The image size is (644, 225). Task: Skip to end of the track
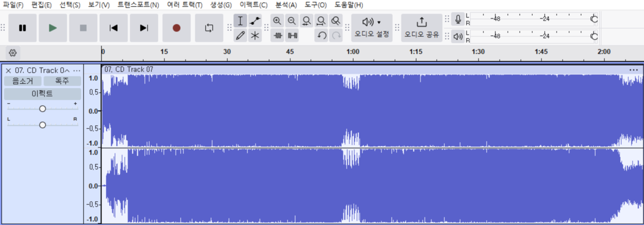pyautogui.click(x=144, y=28)
